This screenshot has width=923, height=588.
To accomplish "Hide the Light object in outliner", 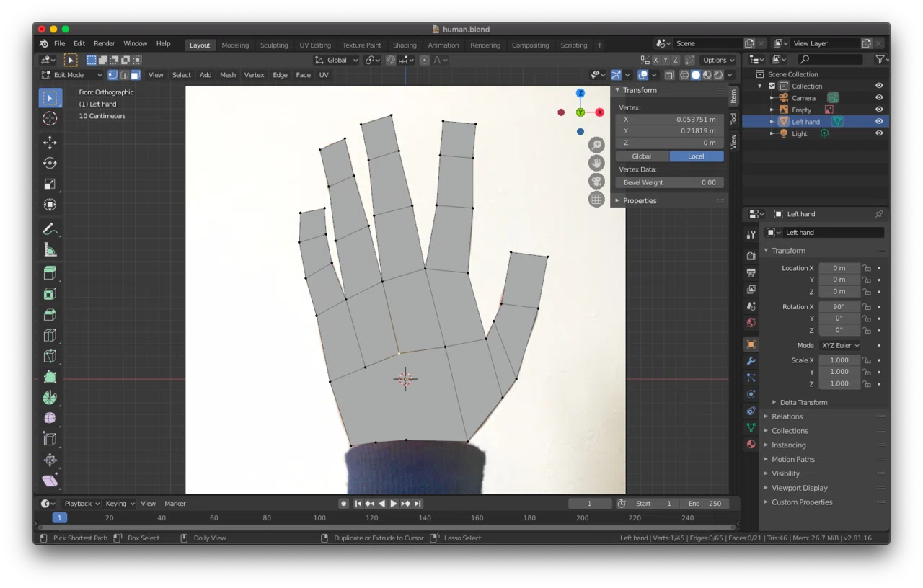I will pos(879,133).
